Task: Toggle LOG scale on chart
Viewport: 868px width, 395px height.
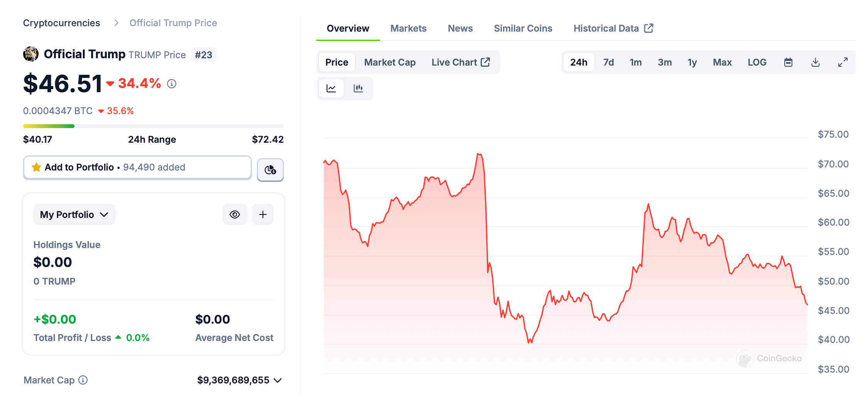Action: [x=757, y=62]
